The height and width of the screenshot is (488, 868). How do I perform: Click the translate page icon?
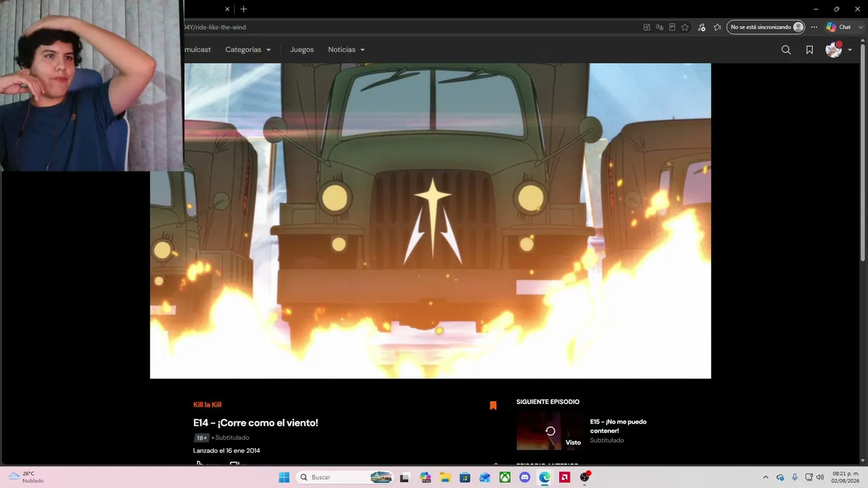660,27
